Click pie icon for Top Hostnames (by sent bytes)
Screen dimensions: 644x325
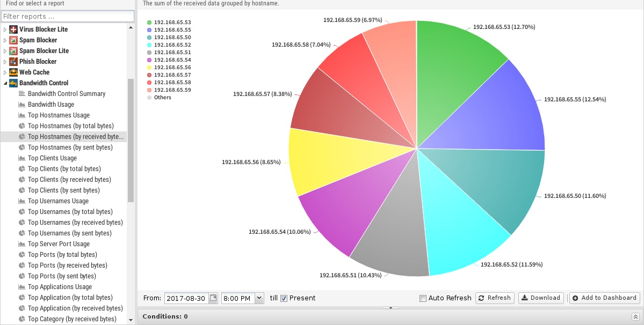[x=22, y=147]
